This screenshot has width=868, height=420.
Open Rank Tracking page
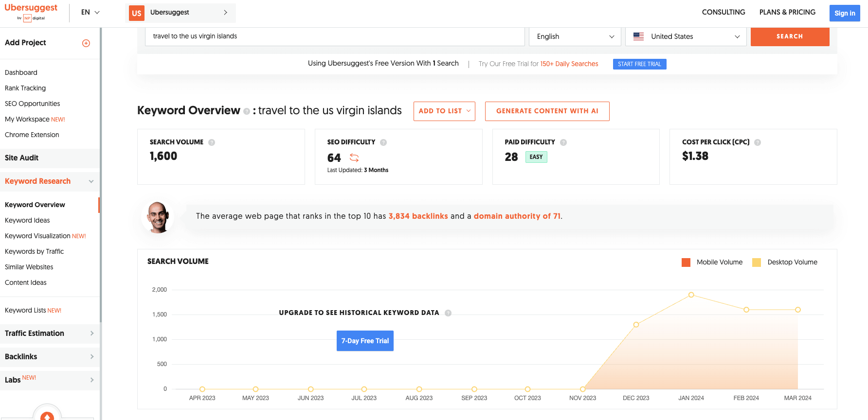pos(25,88)
